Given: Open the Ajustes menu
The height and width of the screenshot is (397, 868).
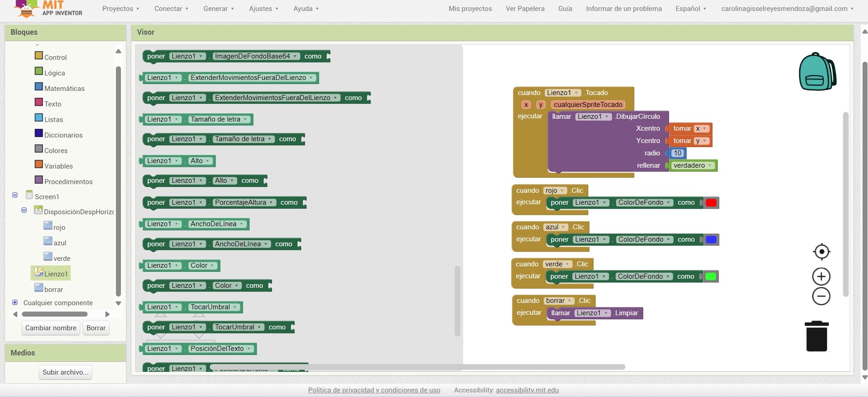Looking at the screenshot, I should click(x=263, y=9).
